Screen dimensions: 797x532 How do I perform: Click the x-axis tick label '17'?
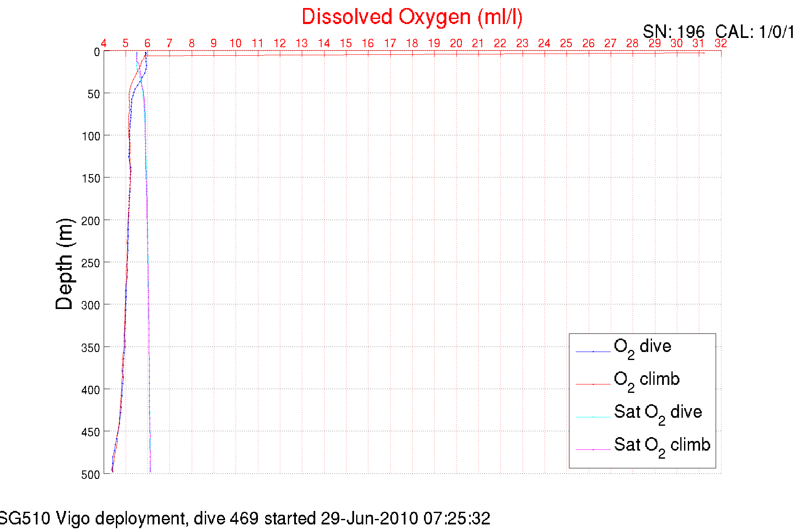coord(390,43)
